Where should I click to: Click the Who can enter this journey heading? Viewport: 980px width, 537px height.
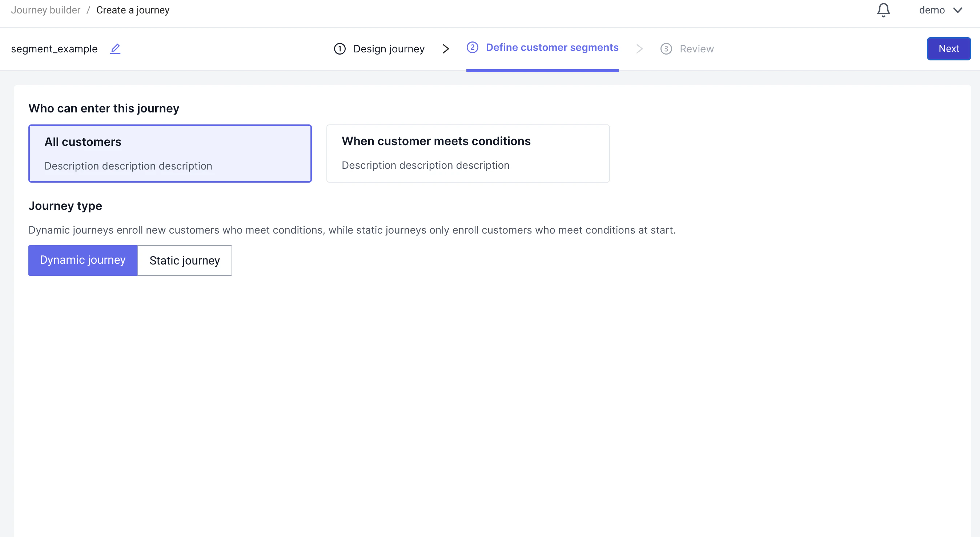coord(104,108)
